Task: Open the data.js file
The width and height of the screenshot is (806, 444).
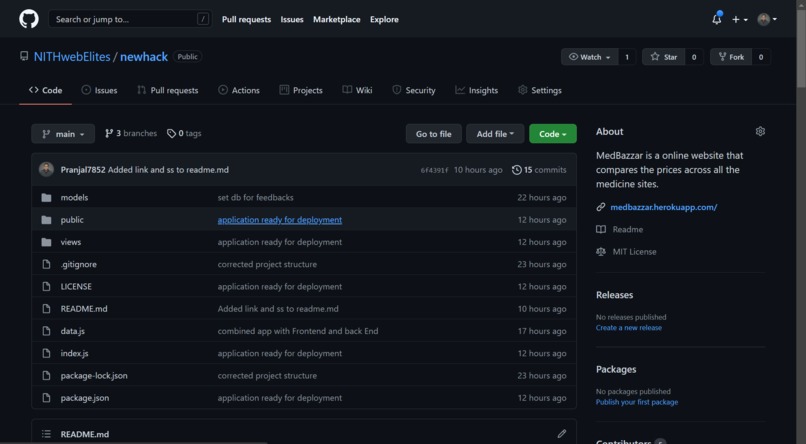Action: [x=72, y=331]
